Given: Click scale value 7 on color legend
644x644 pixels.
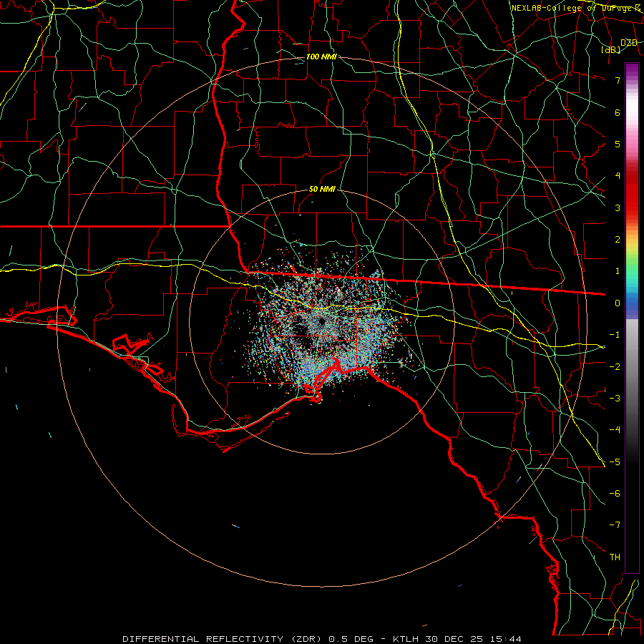Looking at the screenshot, I should coord(618,80).
